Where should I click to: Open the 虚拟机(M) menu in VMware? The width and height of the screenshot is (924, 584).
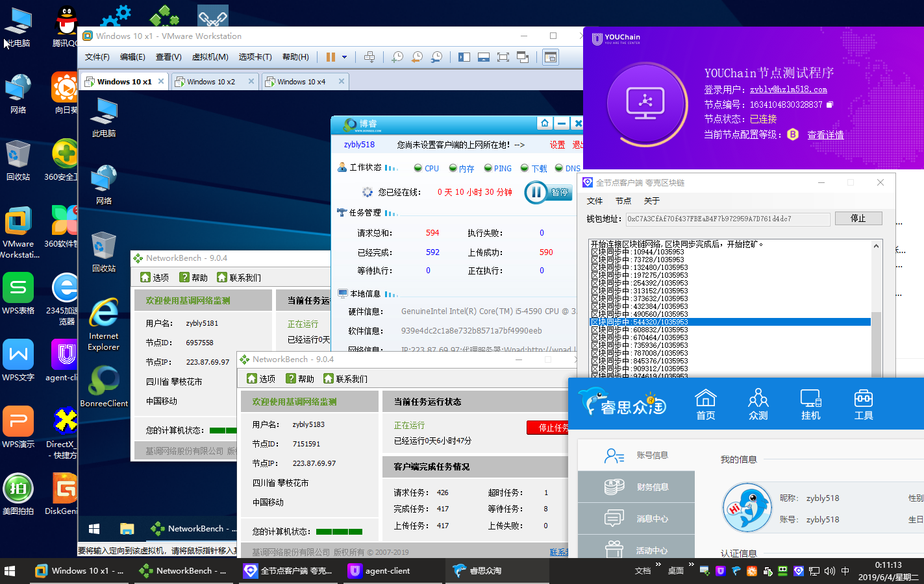tap(210, 57)
